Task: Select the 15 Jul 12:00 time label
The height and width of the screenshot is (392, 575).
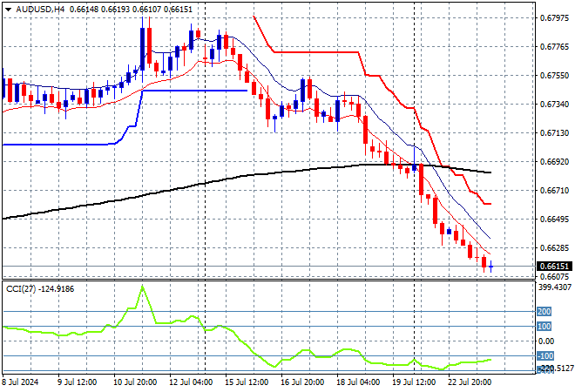Action: pyautogui.click(x=246, y=382)
